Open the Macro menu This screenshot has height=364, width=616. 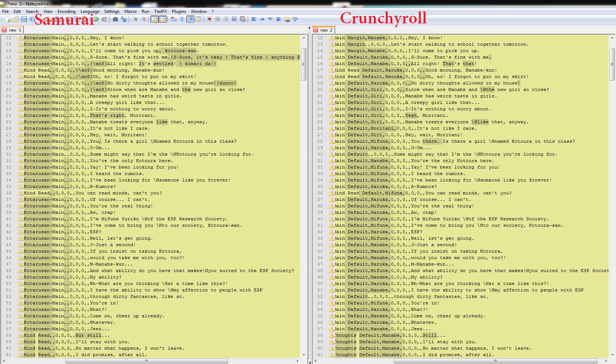point(131,11)
